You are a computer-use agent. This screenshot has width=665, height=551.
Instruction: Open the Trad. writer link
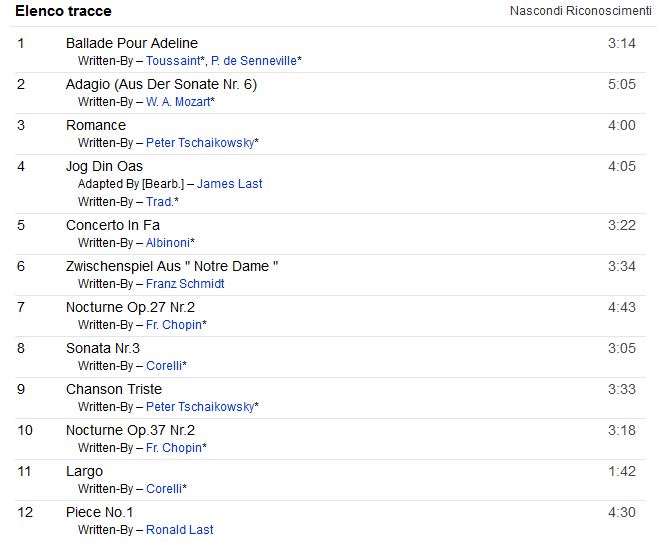click(159, 201)
